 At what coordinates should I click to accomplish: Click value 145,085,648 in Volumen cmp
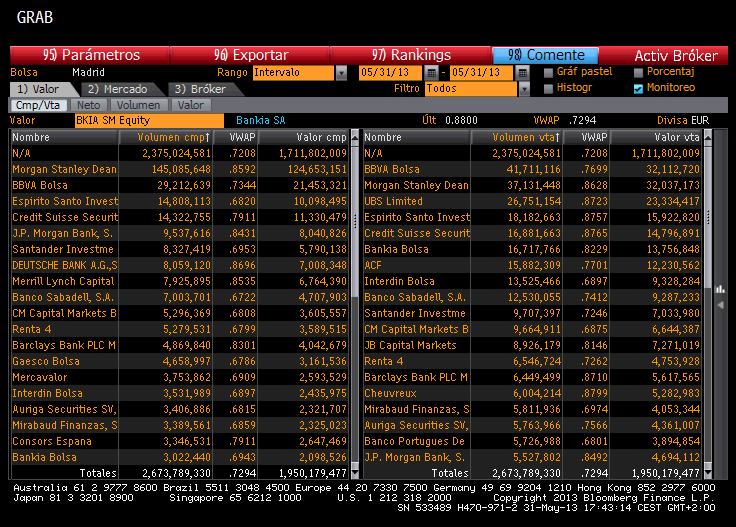point(181,169)
